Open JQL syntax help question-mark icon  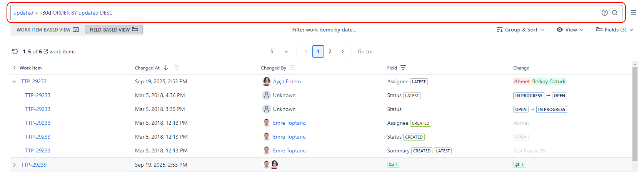click(x=604, y=13)
